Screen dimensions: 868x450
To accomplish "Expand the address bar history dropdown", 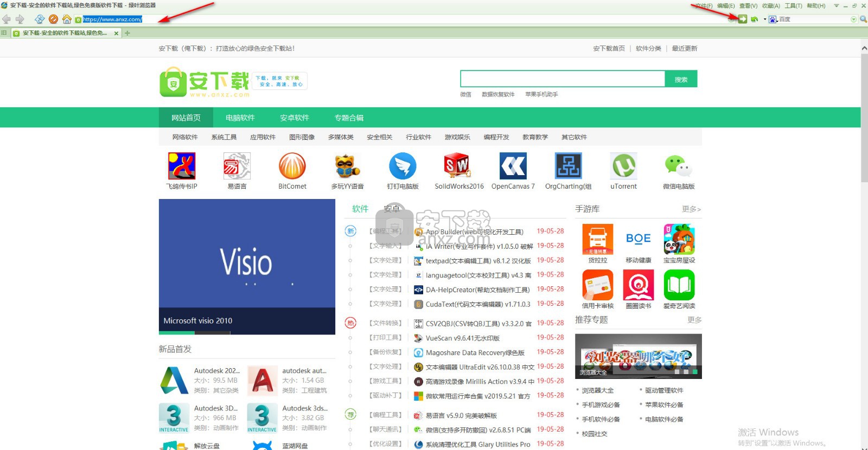I will pos(732,20).
